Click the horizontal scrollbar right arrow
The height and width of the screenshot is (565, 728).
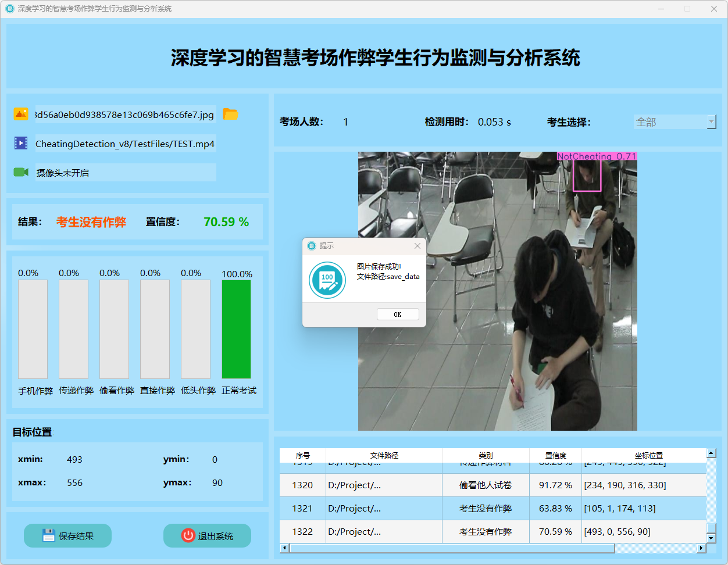[701, 548]
